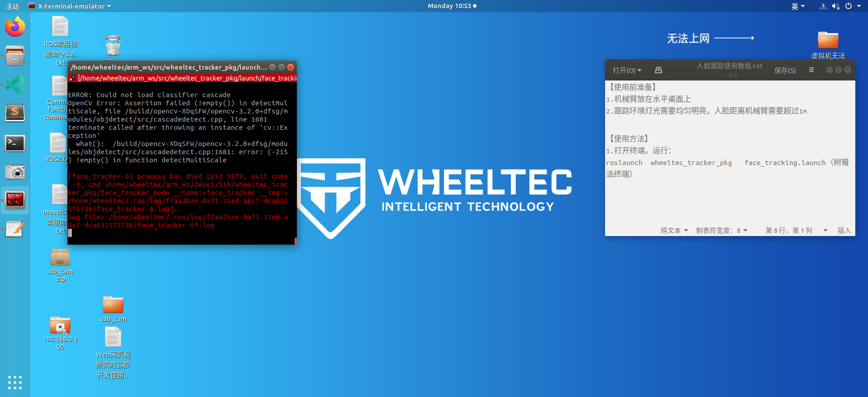Open the Files manager in the dock

tap(15, 56)
